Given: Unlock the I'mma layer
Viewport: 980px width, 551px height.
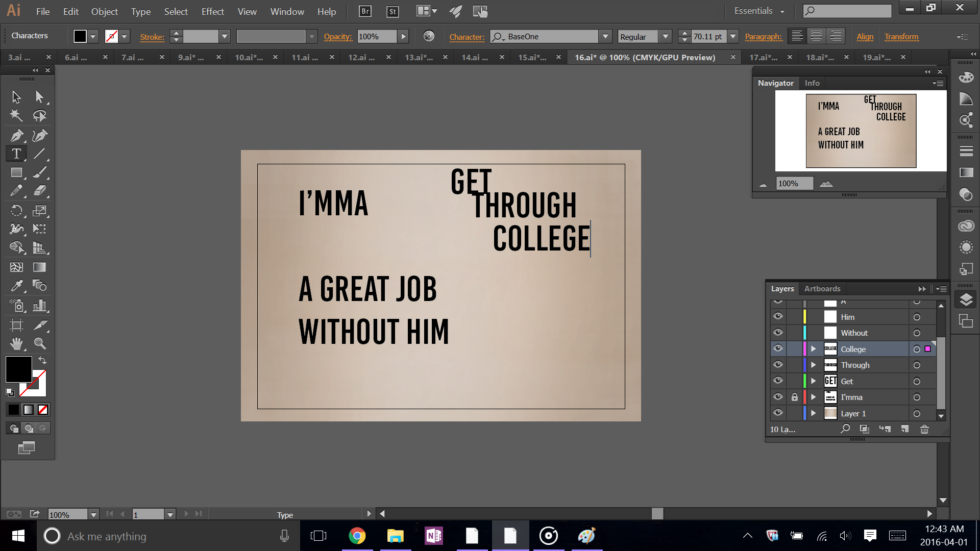Looking at the screenshot, I should point(795,397).
